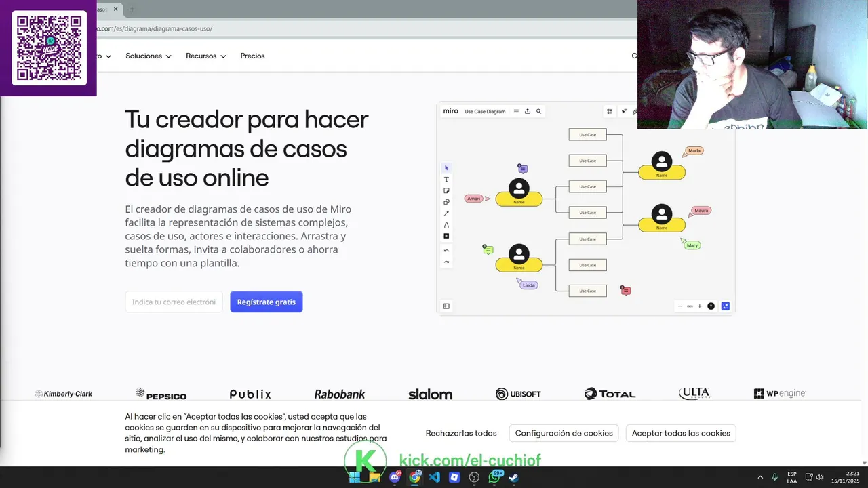Toggle the bottom-left frames panel icon
Viewport: 868px width, 488px height.
446,306
